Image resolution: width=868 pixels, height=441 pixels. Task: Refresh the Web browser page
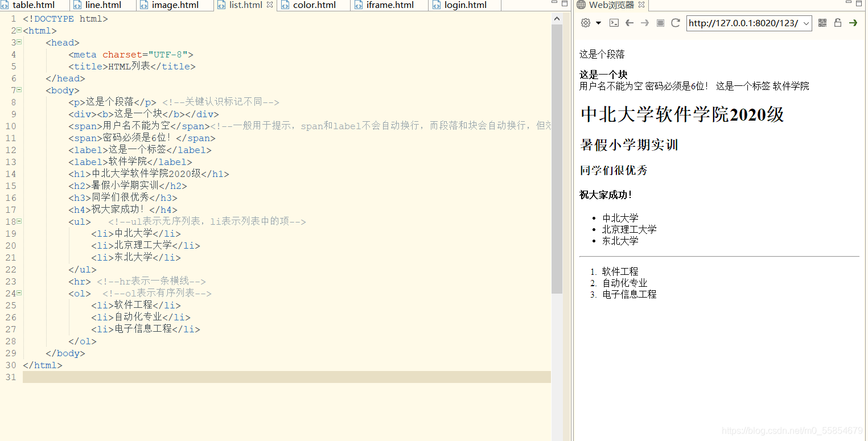click(x=676, y=23)
